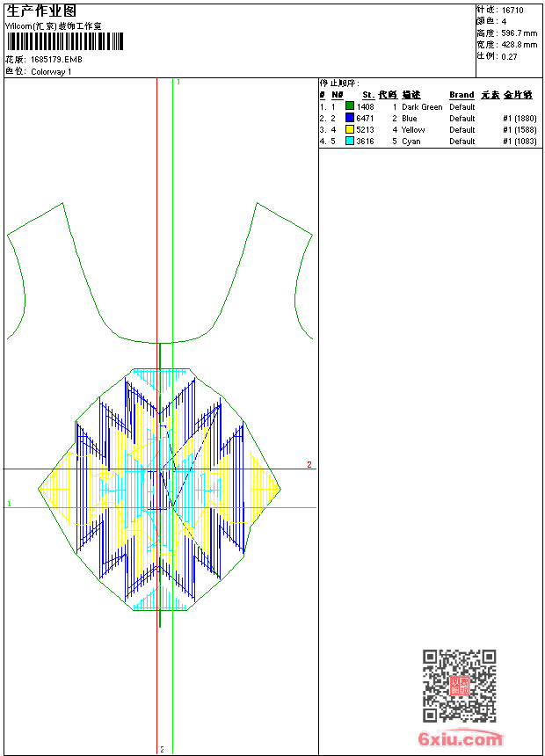Click sequin value '#1 (1083)'
The width and height of the screenshot is (545, 756).
click(520, 142)
